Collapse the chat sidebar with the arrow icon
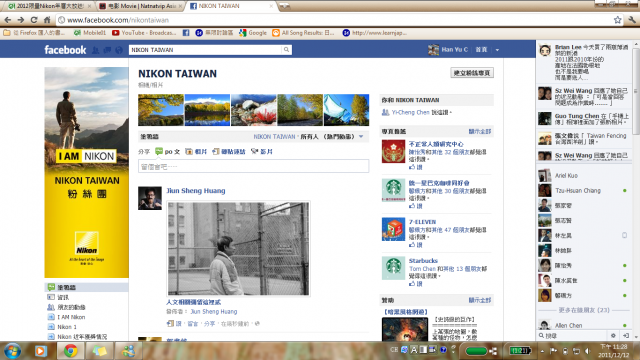This screenshot has width=640, height=360. (x=626, y=336)
